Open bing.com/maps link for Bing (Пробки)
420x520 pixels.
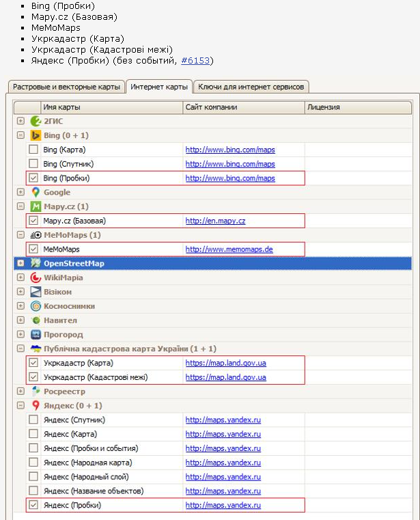pos(230,178)
